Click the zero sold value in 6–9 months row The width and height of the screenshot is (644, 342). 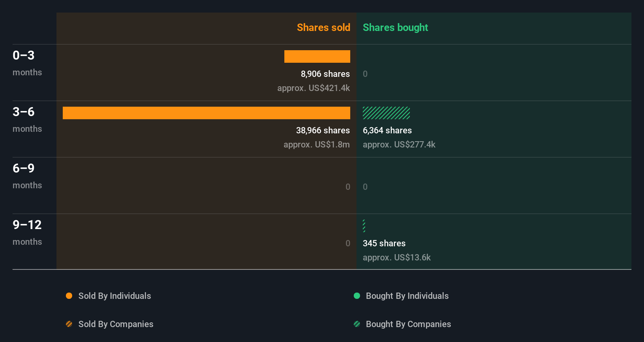348,187
